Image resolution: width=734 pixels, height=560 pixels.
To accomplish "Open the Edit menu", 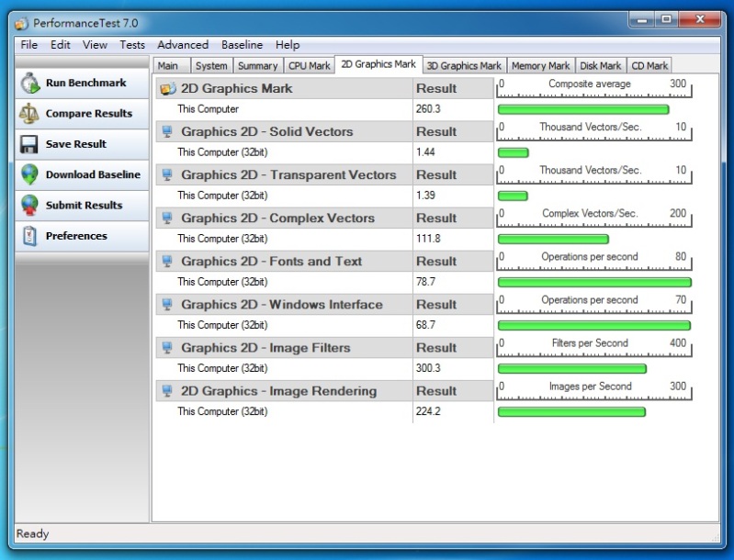I will coord(61,45).
